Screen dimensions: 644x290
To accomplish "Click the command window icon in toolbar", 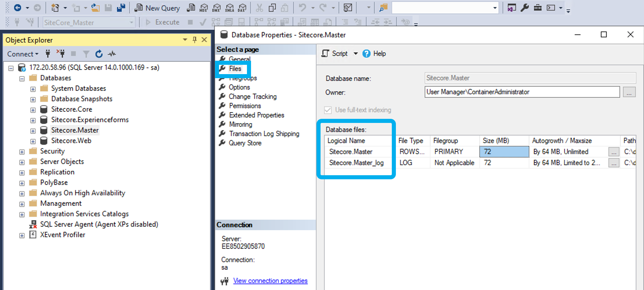I will point(551,8).
